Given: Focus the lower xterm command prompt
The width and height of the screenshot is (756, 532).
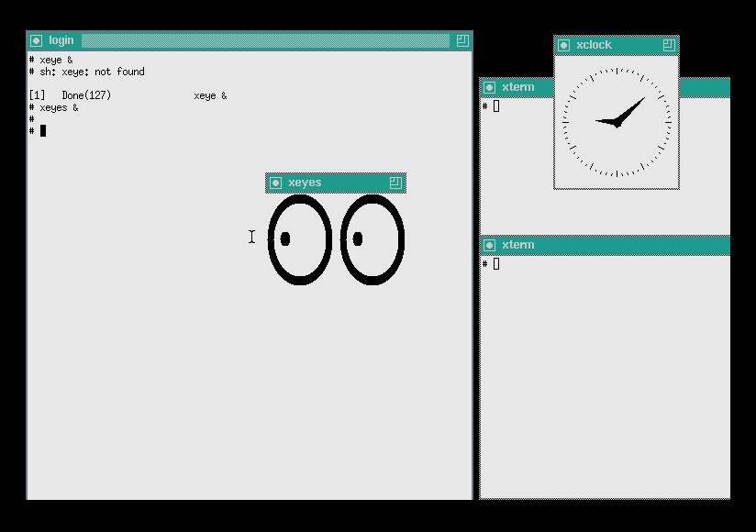Looking at the screenshot, I should [496, 264].
